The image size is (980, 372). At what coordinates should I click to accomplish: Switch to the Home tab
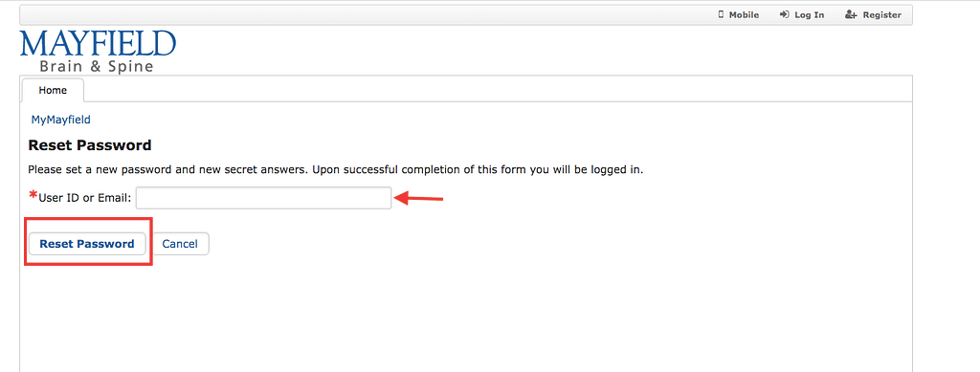[53, 90]
